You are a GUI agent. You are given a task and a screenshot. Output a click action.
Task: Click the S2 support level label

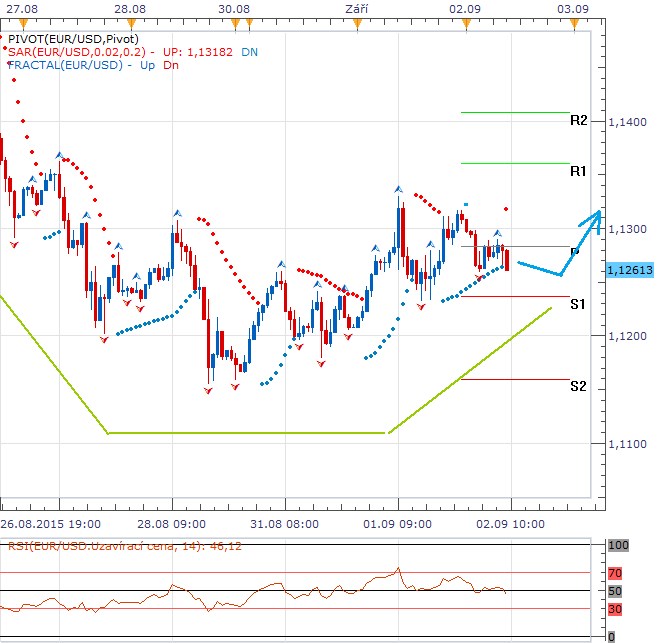coord(578,386)
